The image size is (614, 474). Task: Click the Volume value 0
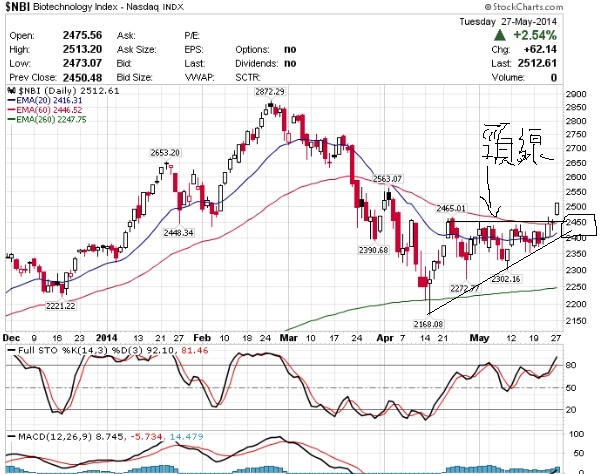click(x=554, y=77)
